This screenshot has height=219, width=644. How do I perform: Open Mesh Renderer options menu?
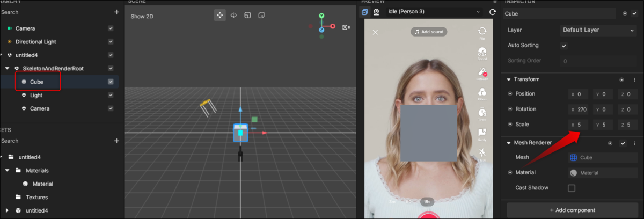coord(634,143)
